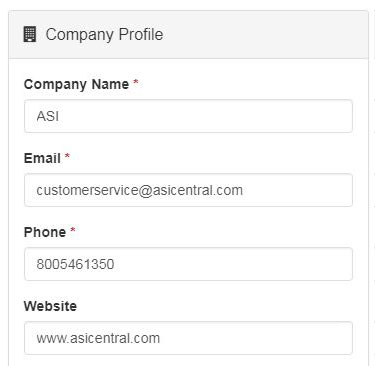Focus the Email input field

pyautogui.click(x=188, y=190)
